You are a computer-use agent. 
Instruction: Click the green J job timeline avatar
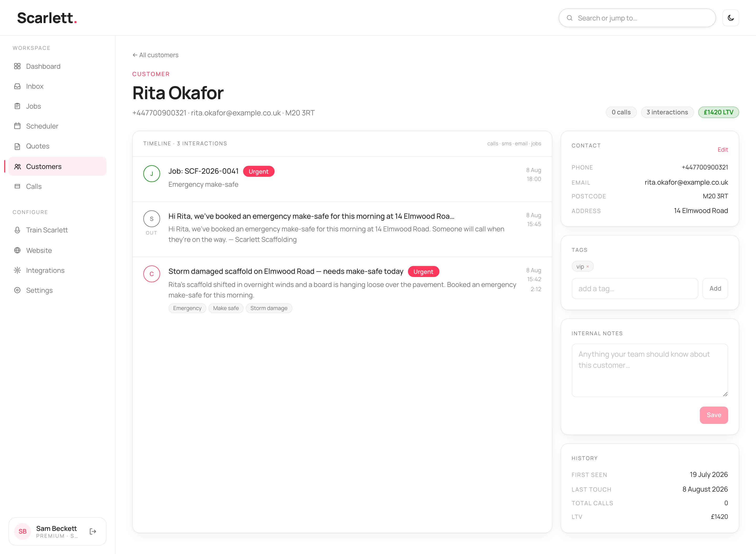152,174
